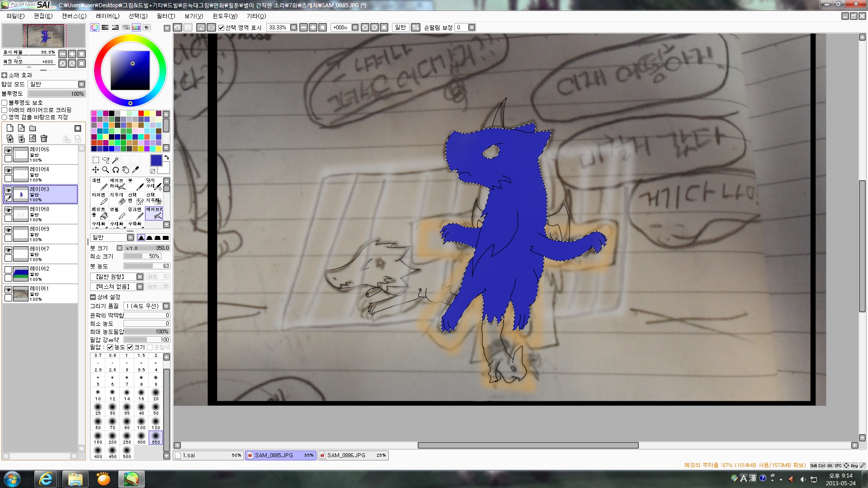
Task: Switch to the SAM_0886.JPG tab
Action: [x=346, y=455]
